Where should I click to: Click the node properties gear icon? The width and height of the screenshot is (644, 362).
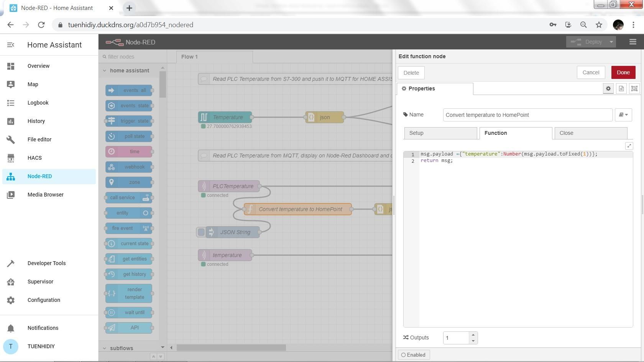pos(608,88)
